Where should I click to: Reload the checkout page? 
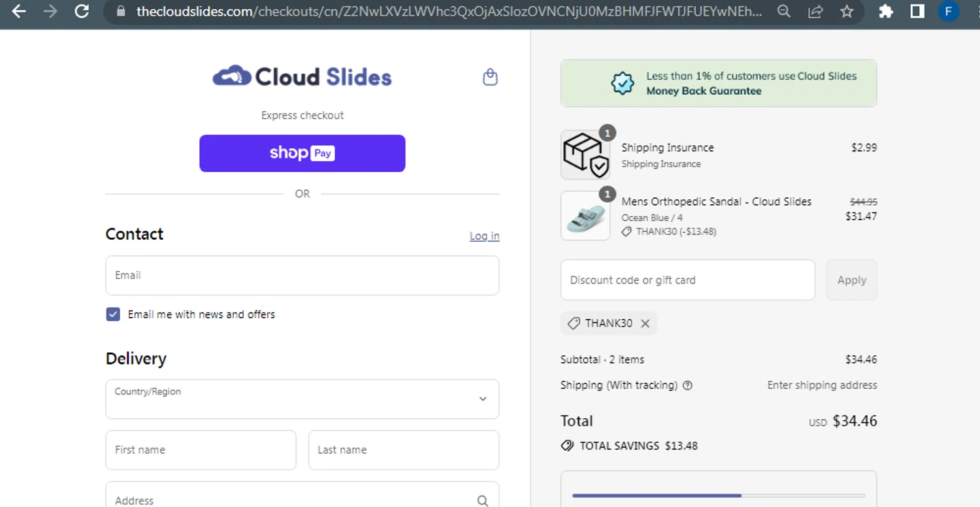82,11
